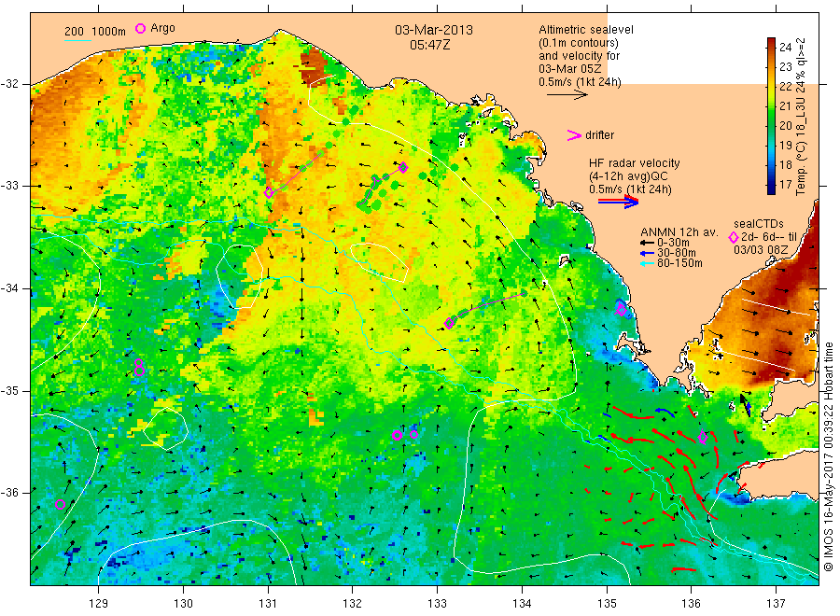The height and width of the screenshot is (616, 840).
Task: Click the 'drifter' legend text
Action: point(599,135)
